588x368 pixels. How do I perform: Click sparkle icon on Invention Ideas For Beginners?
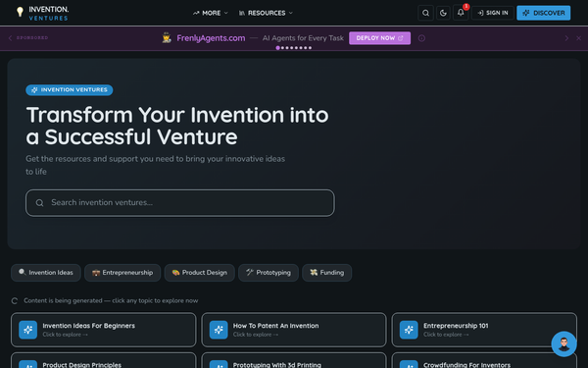[28, 330]
